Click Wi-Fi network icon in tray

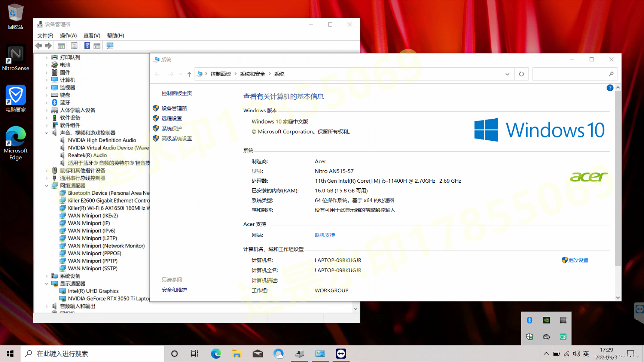click(567, 354)
